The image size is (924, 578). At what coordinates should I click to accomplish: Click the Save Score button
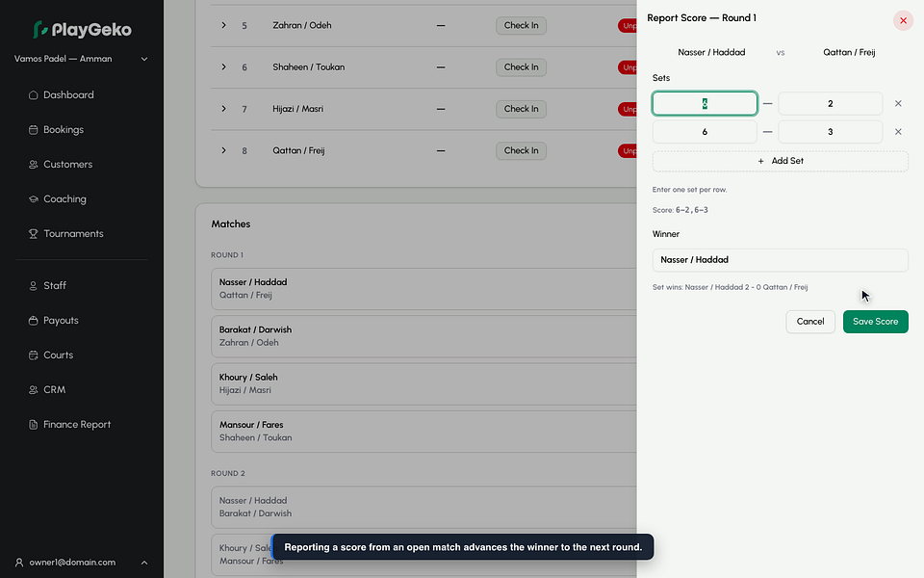[x=875, y=322]
